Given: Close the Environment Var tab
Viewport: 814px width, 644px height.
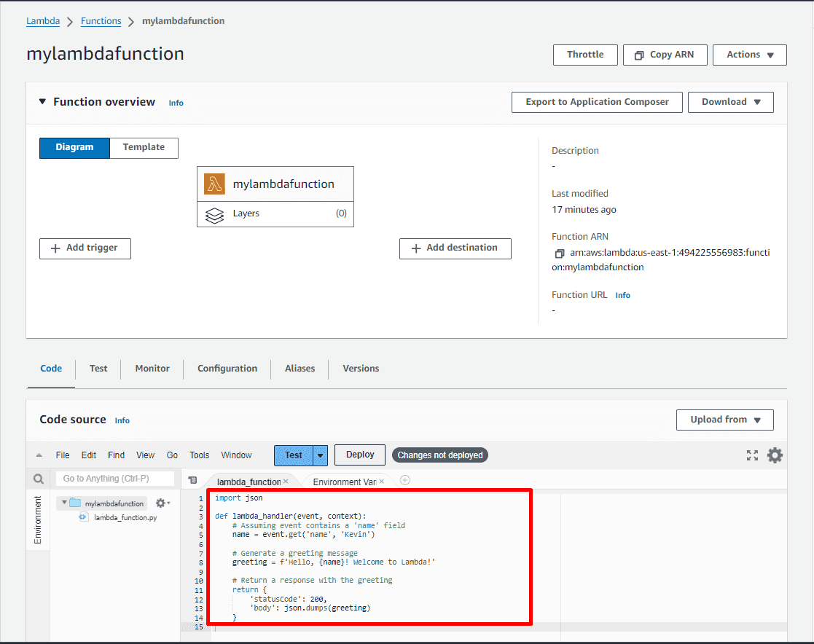Looking at the screenshot, I should coord(382,482).
